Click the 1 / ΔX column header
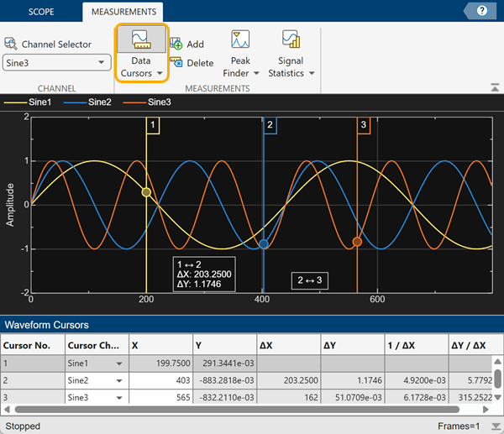 tap(417, 345)
